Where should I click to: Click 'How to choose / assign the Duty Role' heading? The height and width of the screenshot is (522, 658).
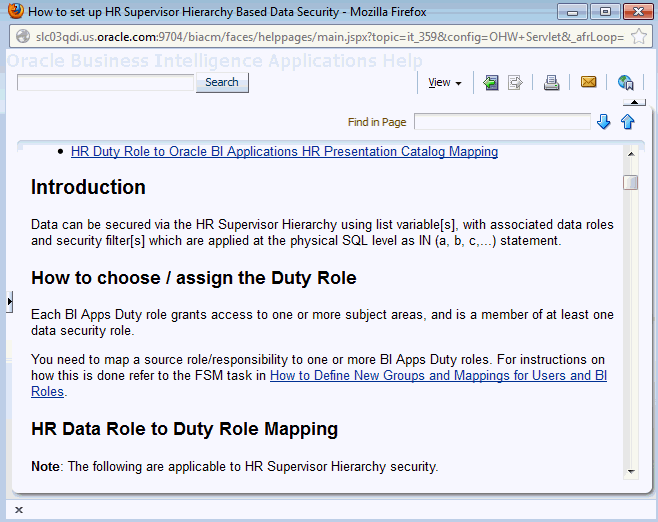click(x=194, y=278)
